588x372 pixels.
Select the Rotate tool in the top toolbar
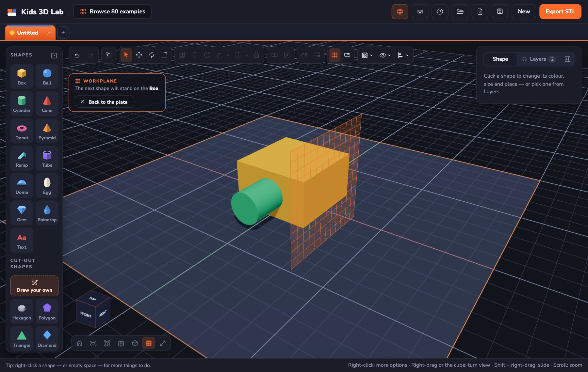point(152,55)
